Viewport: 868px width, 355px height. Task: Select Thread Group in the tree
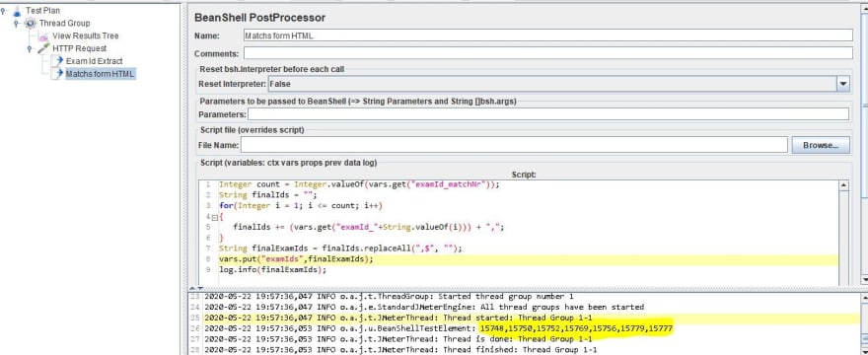coord(64,24)
